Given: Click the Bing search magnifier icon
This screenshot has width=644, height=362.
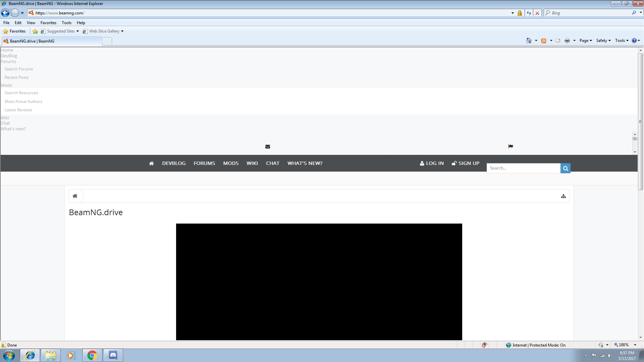Looking at the screenshot, I should tap(634, 13).
